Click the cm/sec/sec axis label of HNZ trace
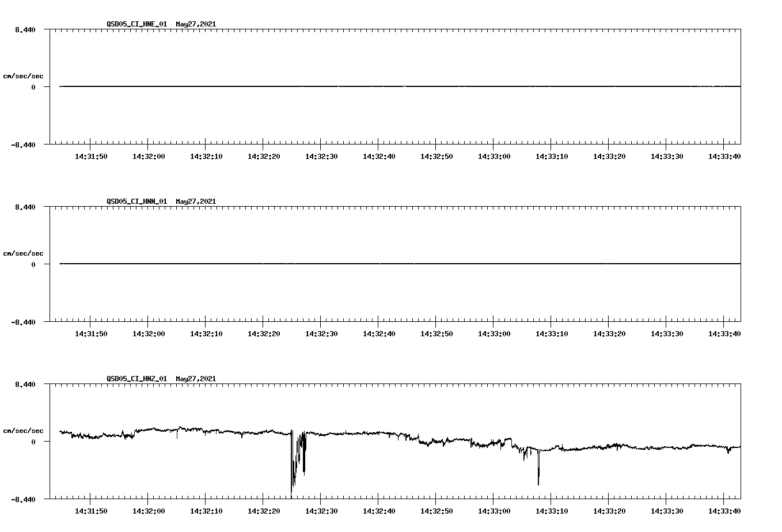Image resolution: width=782 pixels, height=532 pixels. (x=24, y=430)
